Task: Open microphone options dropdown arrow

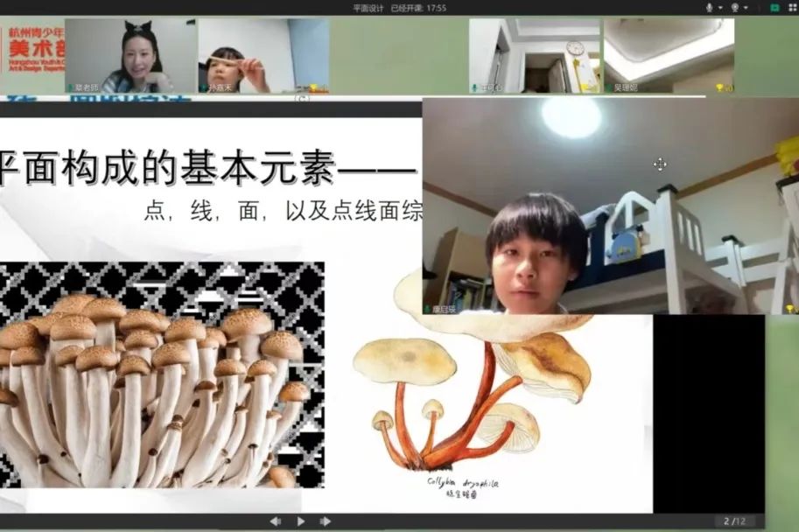Action: coord(719,8)
